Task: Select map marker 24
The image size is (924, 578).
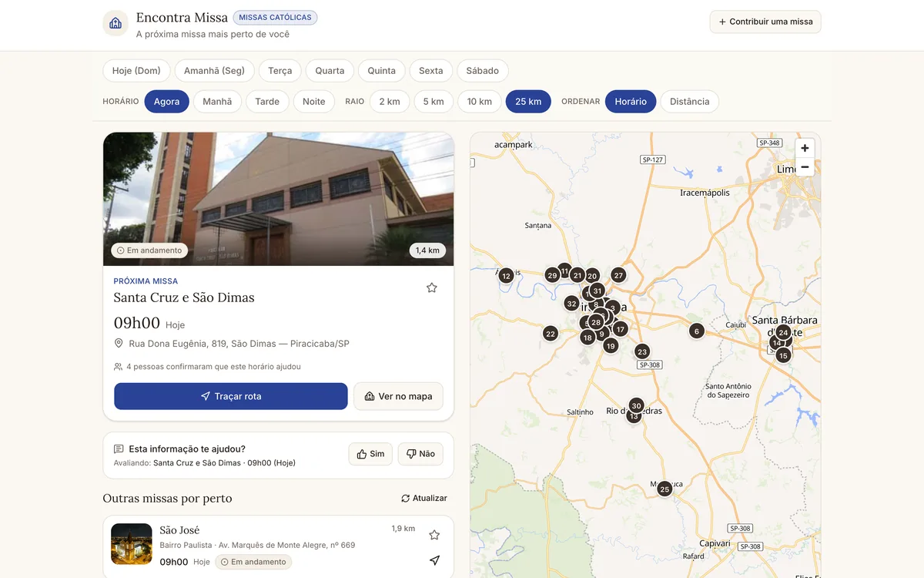Action: click(x=783, y=333)
